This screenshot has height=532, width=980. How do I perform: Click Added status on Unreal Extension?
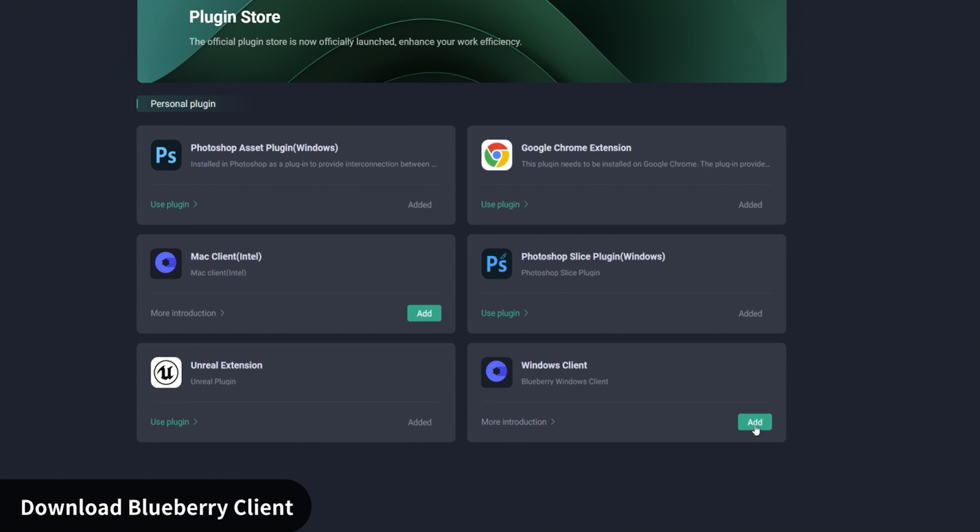tap(420, 422)
